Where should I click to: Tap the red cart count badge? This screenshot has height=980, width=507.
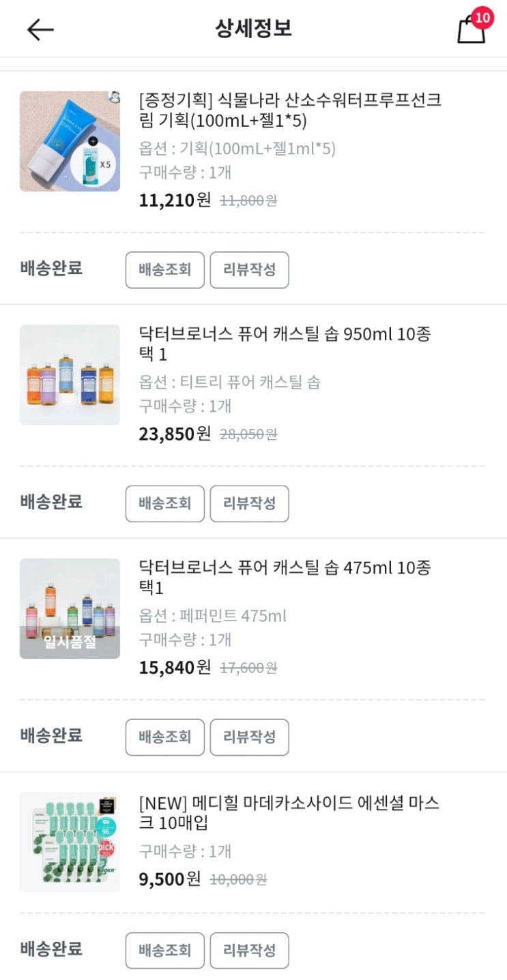(x=482, y=18)
